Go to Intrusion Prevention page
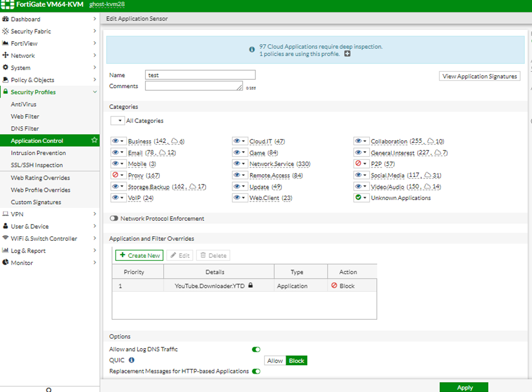Screen dimensions: 532x392 (38, 153)
